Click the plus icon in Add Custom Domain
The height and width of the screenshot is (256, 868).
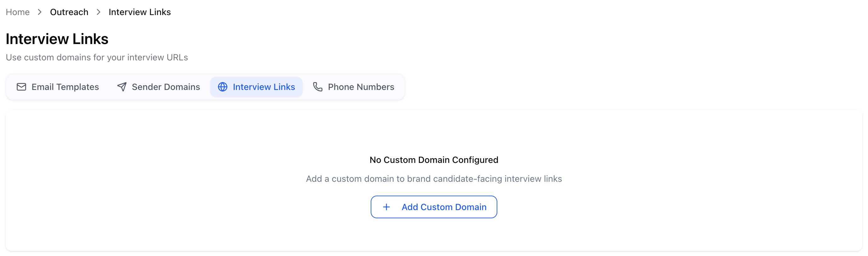[x=386, y=207]
